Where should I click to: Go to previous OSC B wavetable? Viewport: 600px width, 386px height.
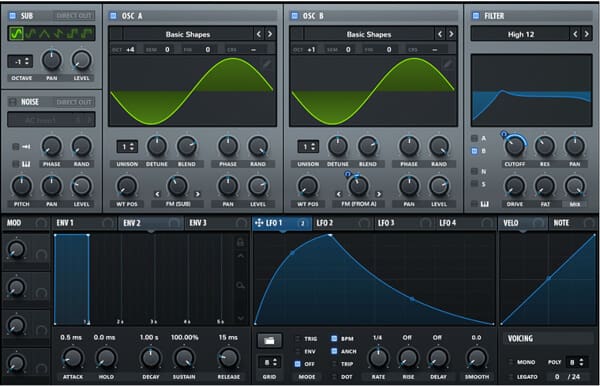[440, 34]
